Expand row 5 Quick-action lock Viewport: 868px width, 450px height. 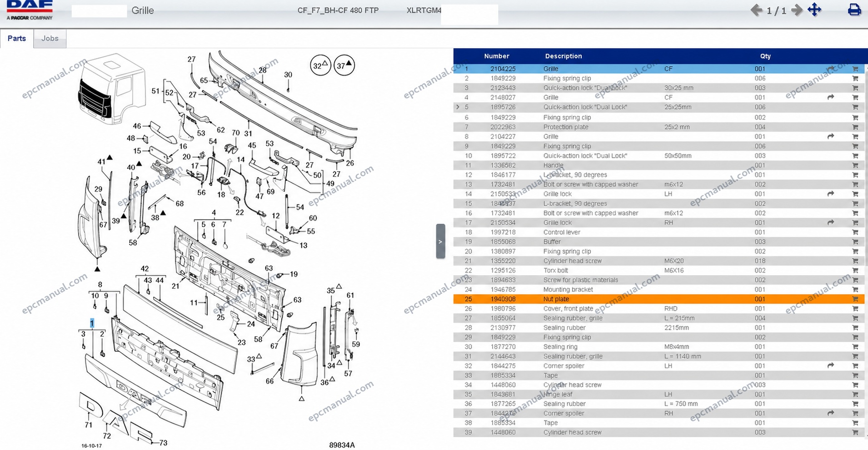pos(458,107)
